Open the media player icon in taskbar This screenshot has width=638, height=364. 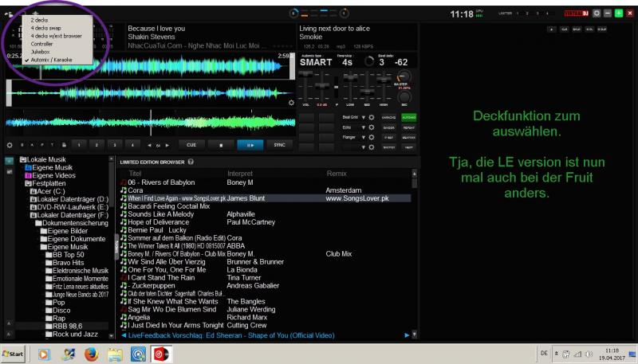pos(44,354)
